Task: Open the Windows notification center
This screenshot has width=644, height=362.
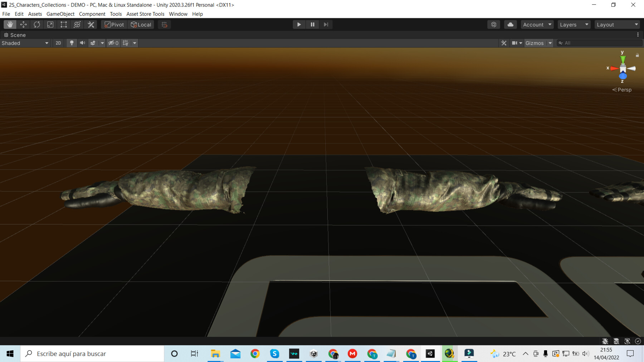Action: (x=630, y=353)
